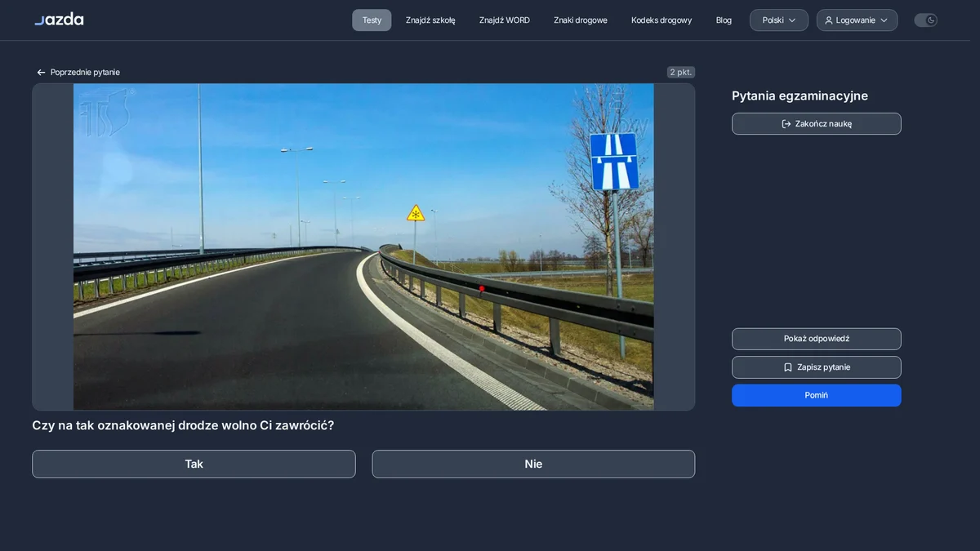Toggle the dark mode switch

click(x=925, y=20)
